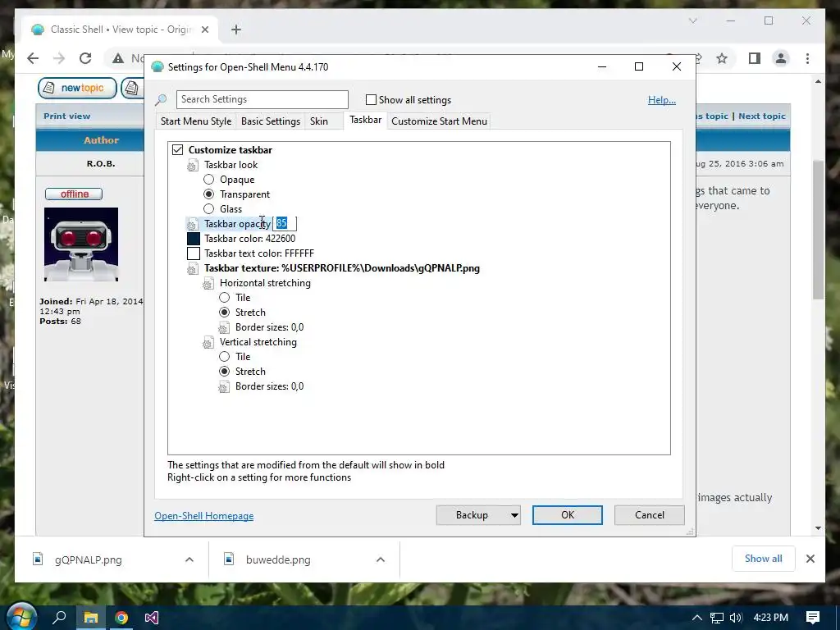Viewport: 840px width, 630px height.
Task: Open the Next topic link
Action: [x=762, y=116]
